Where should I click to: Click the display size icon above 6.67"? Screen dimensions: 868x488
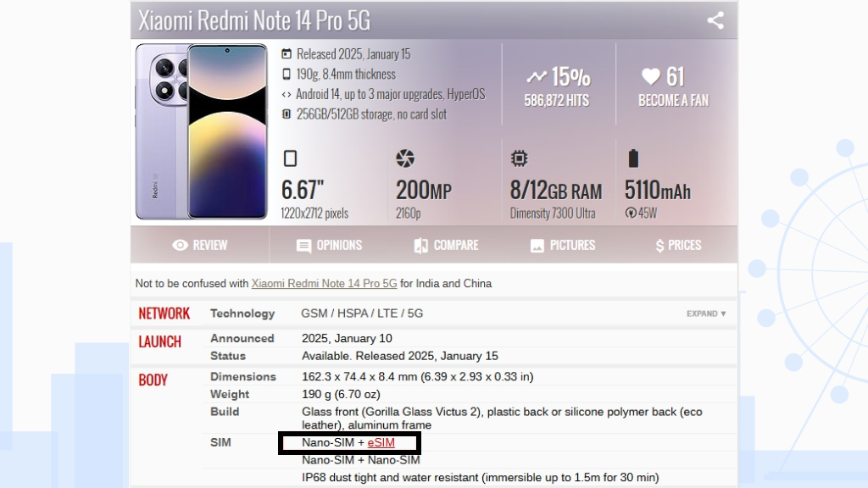[x=290, y=158]
